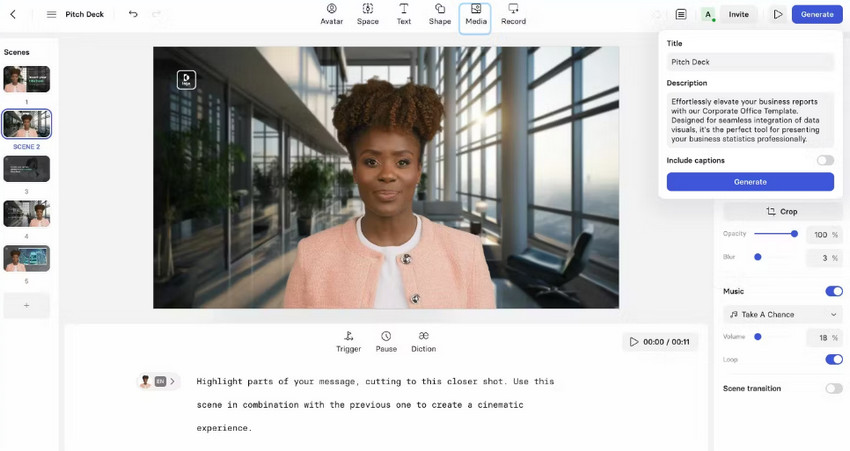
Task: Open the Media tab
Action: (475, 14)
